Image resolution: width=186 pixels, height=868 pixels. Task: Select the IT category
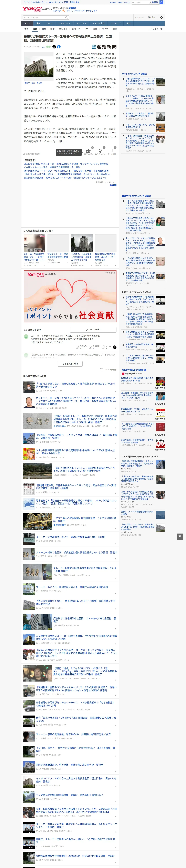(x=86, y=29)
